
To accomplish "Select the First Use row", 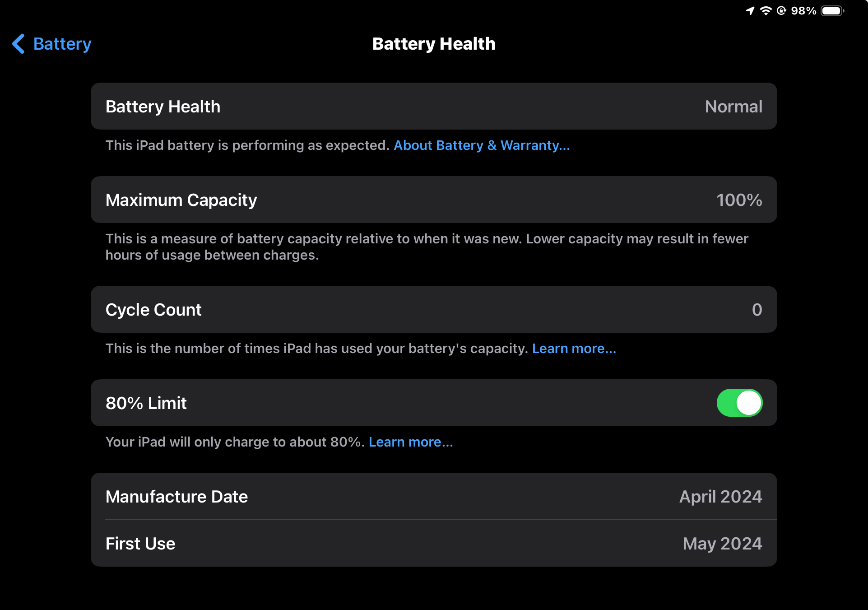I will 433,544.
